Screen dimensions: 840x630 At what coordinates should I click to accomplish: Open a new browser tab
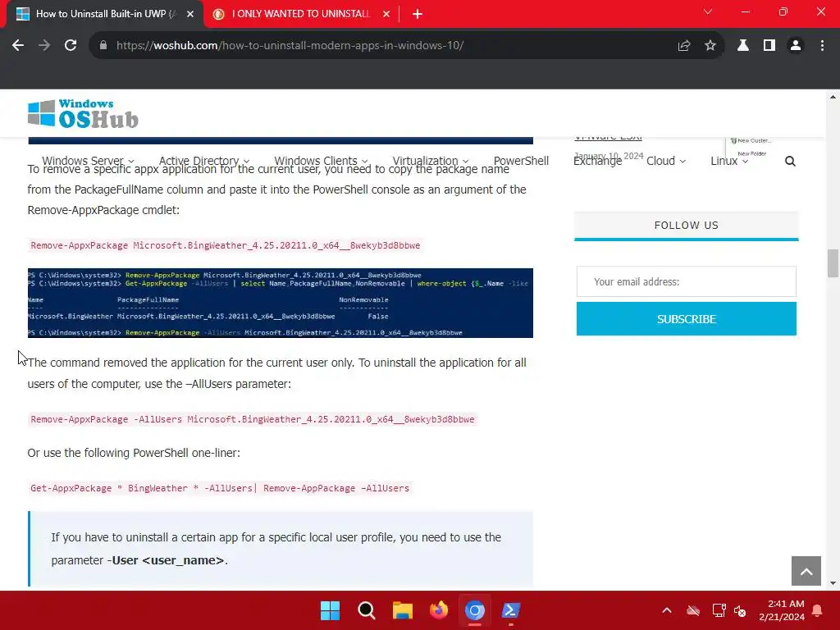point(418,15)
